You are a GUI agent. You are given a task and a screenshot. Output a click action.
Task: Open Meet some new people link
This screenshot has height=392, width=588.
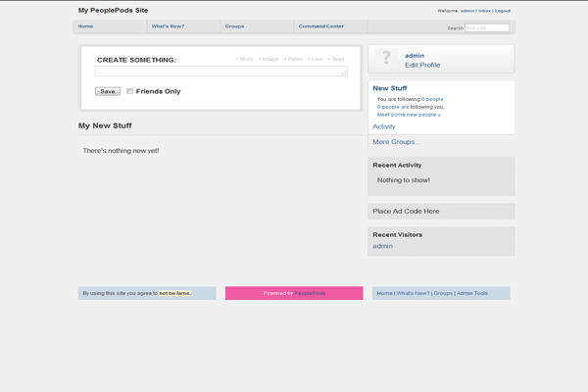pyautogui.click(x=409, y=115)
